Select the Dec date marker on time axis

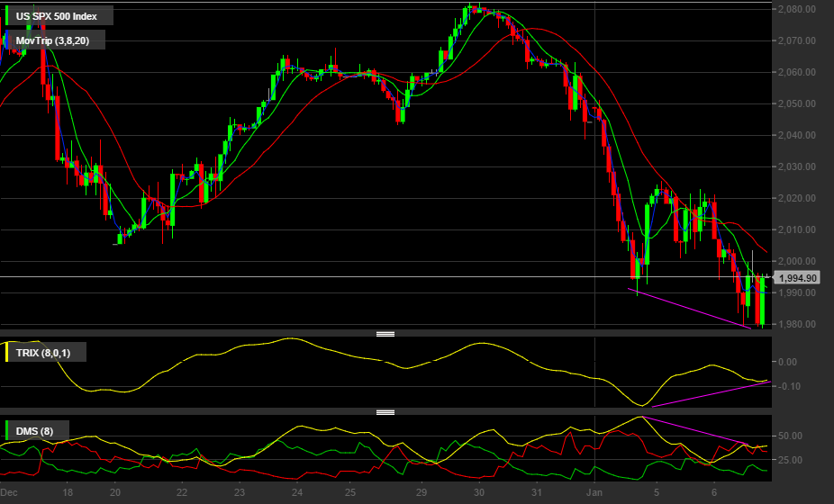click(9, 492)
